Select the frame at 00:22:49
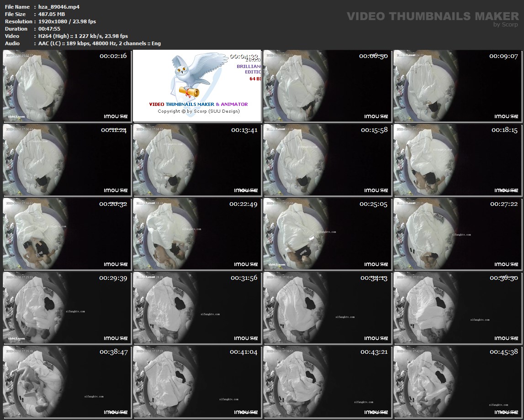 [197, 234]
